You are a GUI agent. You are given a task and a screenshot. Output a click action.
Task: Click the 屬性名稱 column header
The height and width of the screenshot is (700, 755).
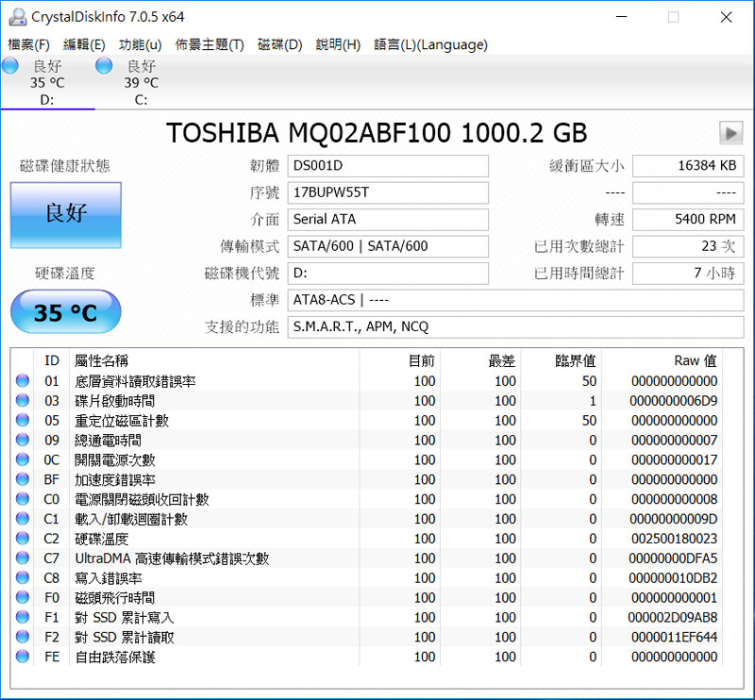coord(214,360)
